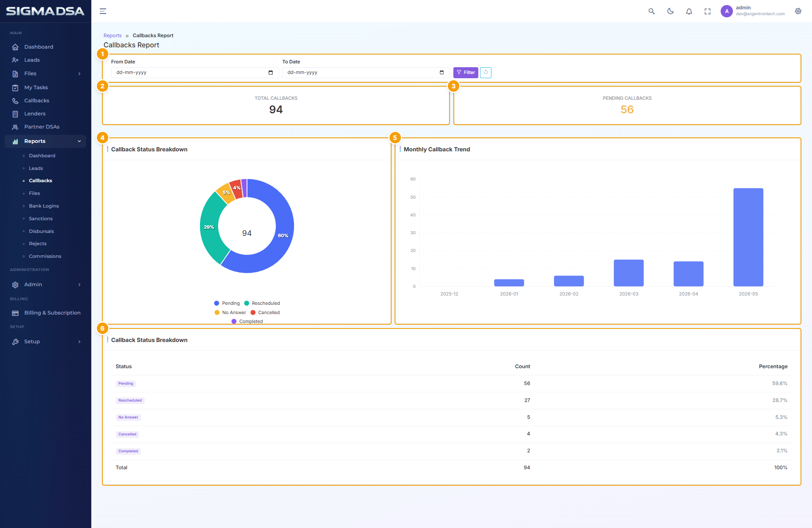Click the Dashboard home icon in sidebar
This screenshot has height=528, width=812.
pyautogui.click(x=15, y=47)
